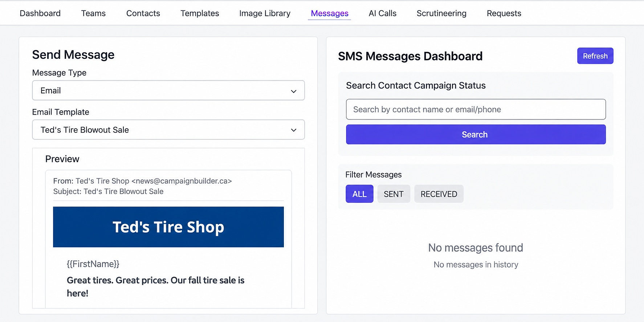Click the Refresh button

coord(595,56)
